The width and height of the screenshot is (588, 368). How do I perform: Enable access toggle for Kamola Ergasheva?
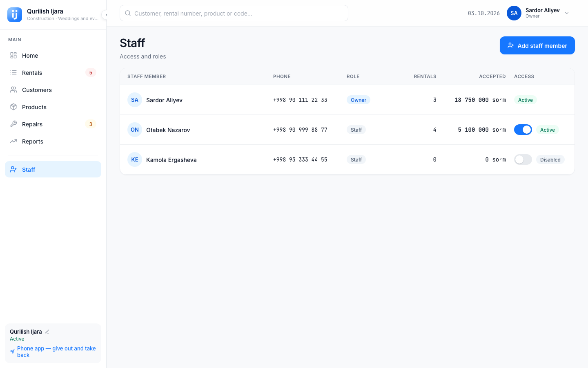tap(523, 159)
